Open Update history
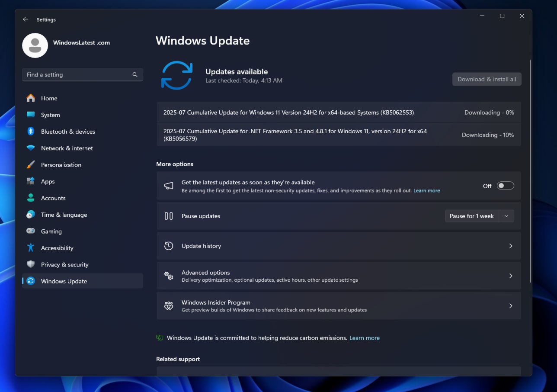 pyautogui.click(x=339, y=246)
